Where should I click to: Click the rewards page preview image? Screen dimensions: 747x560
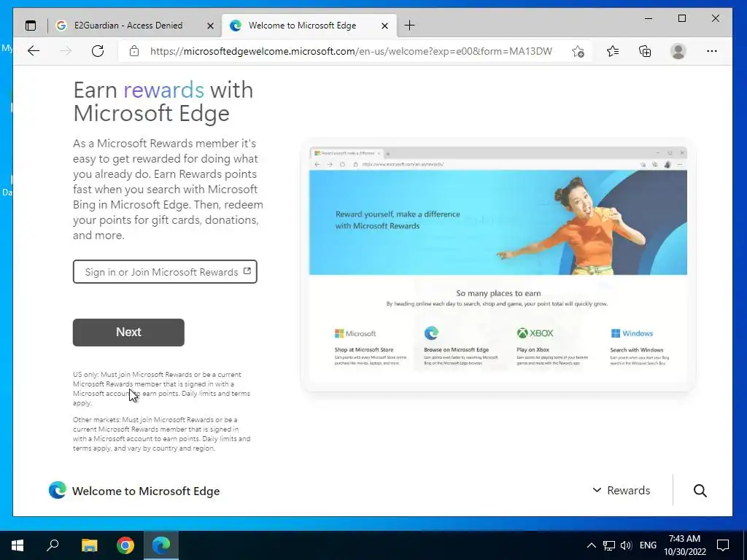click(x=498, y=264)
